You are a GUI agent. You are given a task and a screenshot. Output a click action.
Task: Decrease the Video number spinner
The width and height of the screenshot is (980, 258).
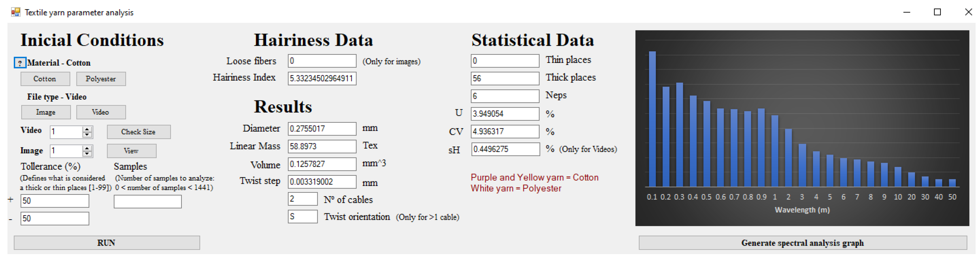coord(87,135)
